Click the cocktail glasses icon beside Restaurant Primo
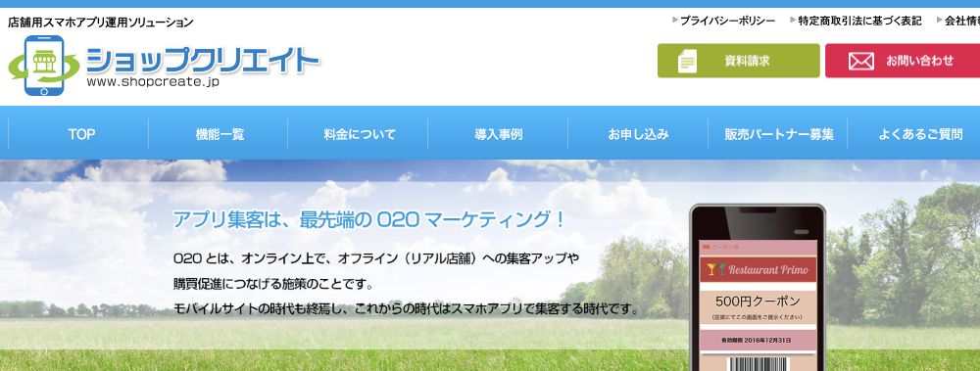 click(716, 270)
